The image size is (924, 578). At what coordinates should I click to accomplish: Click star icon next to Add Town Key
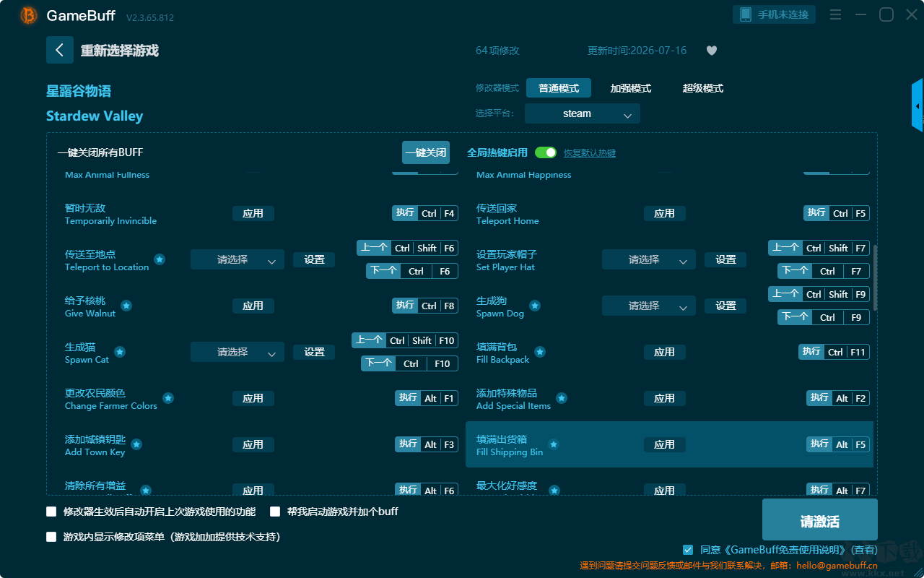[x=136, y=444]
